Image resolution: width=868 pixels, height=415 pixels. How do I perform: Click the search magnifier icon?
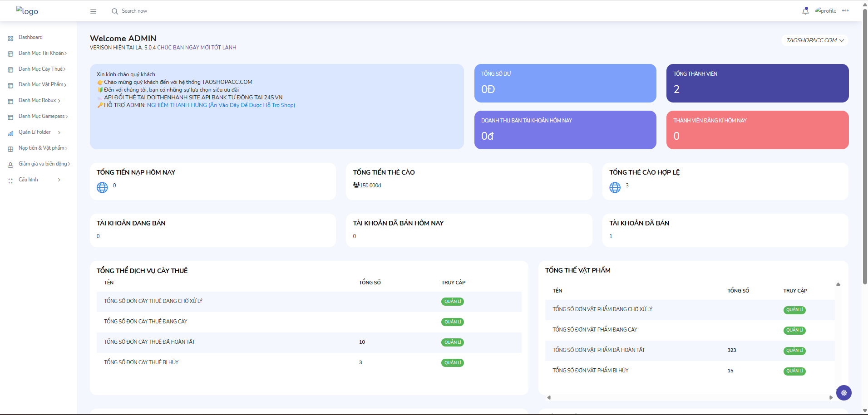click(115, 11)
